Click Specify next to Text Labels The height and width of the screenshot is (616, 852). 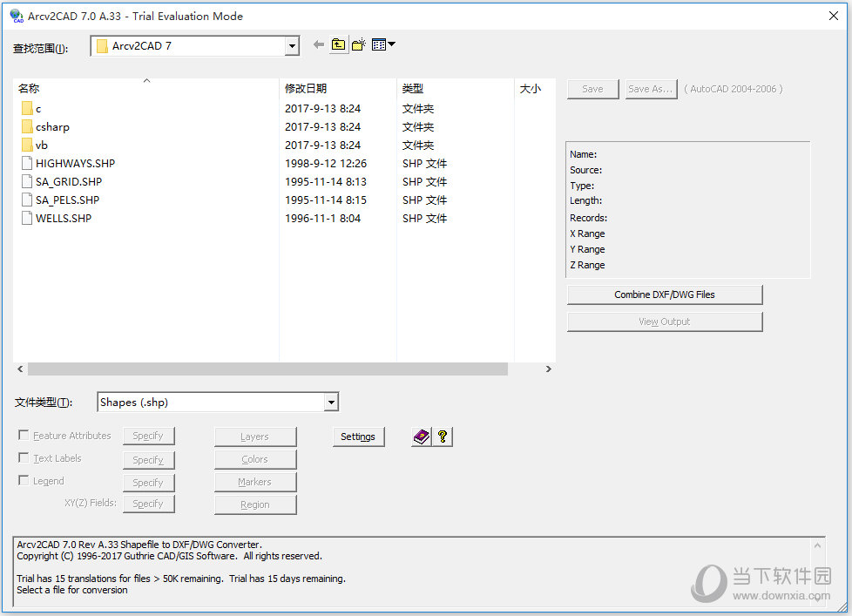coord(148,460)
